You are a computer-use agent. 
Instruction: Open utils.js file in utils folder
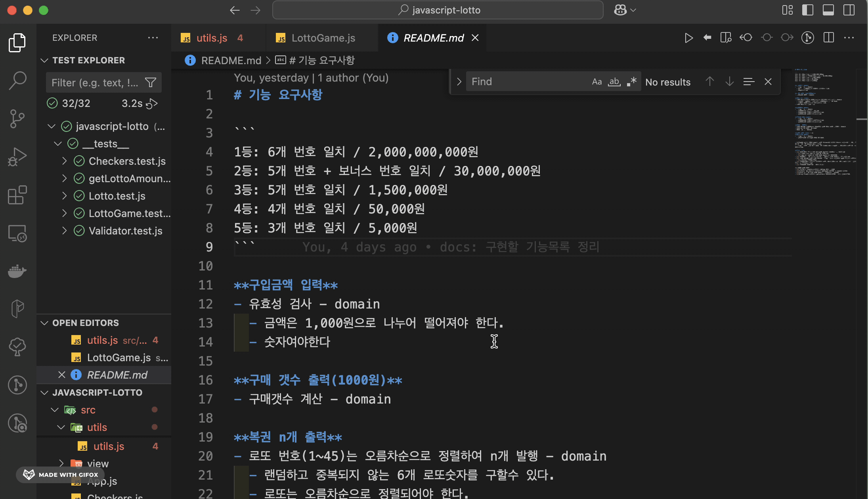coord(104,446)
